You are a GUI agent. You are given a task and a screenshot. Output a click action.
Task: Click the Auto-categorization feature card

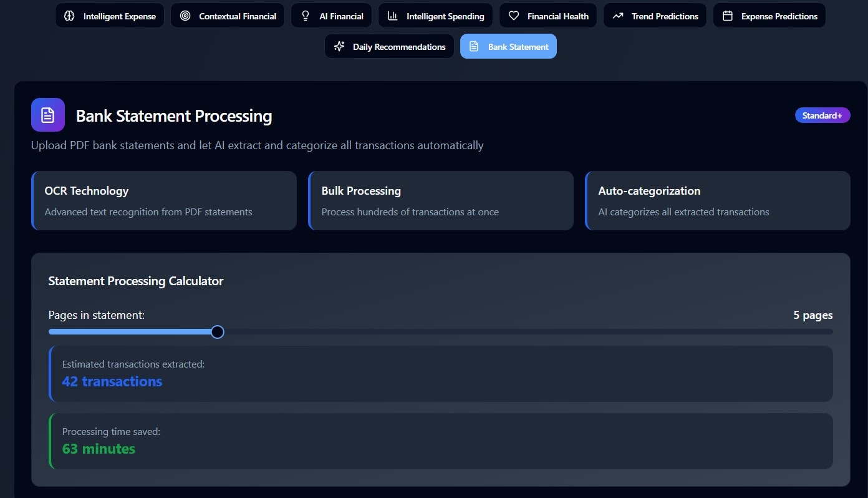(718, 201)
